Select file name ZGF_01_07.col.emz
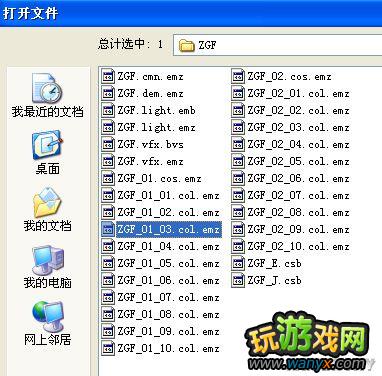 pos(168,298)
